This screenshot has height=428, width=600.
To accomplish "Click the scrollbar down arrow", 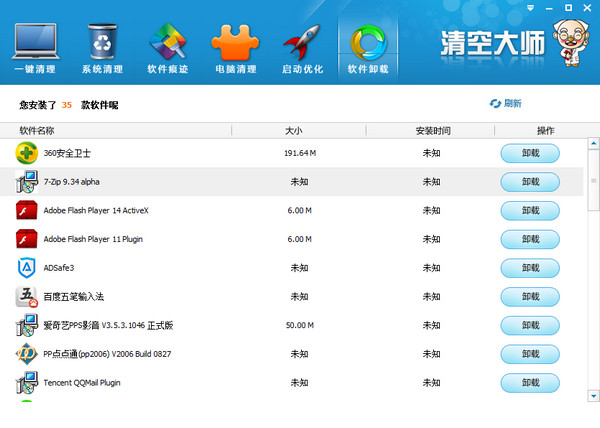I will coord(593,396).
